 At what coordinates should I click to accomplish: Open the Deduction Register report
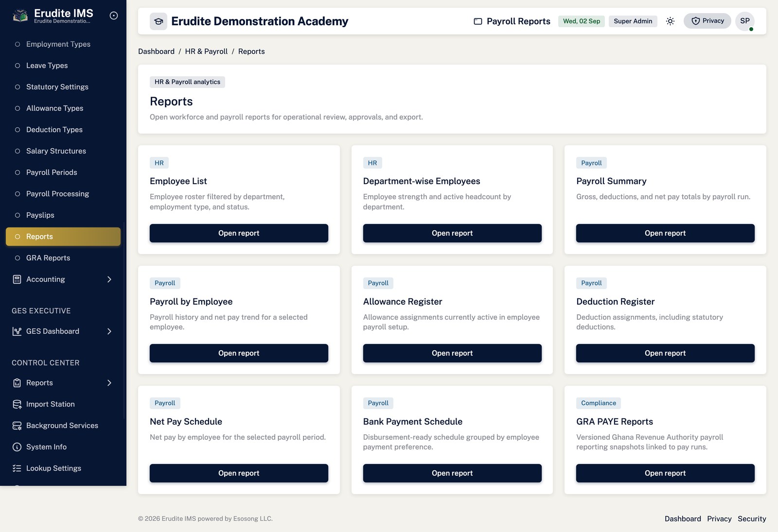pyautogui.click(x=665, y=353)
